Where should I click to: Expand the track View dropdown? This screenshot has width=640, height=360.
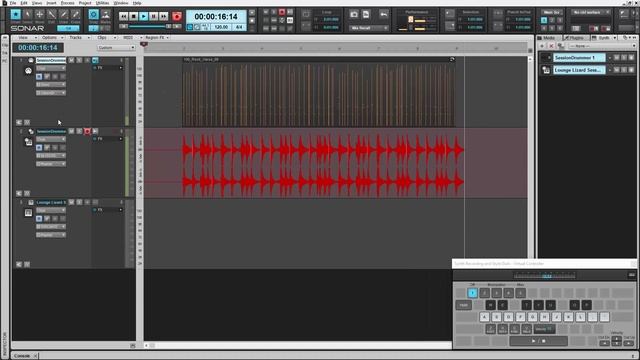(x=26, y=38)
